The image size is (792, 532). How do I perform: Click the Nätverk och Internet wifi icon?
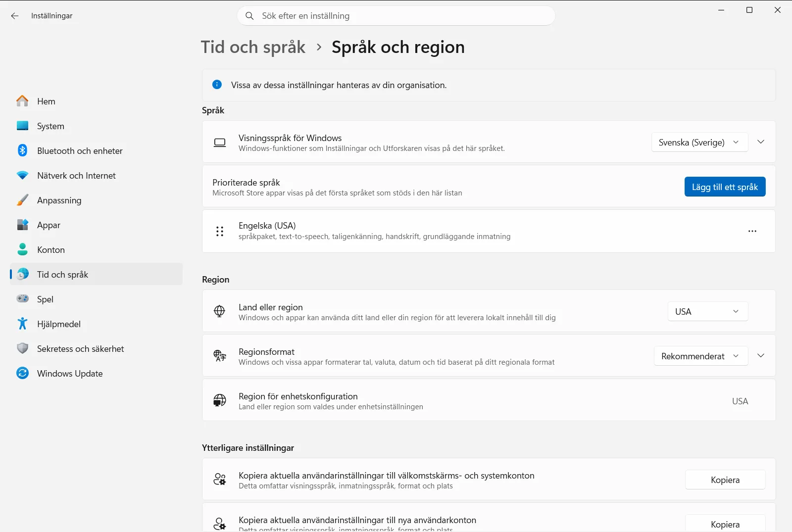(x=22, y=175)
